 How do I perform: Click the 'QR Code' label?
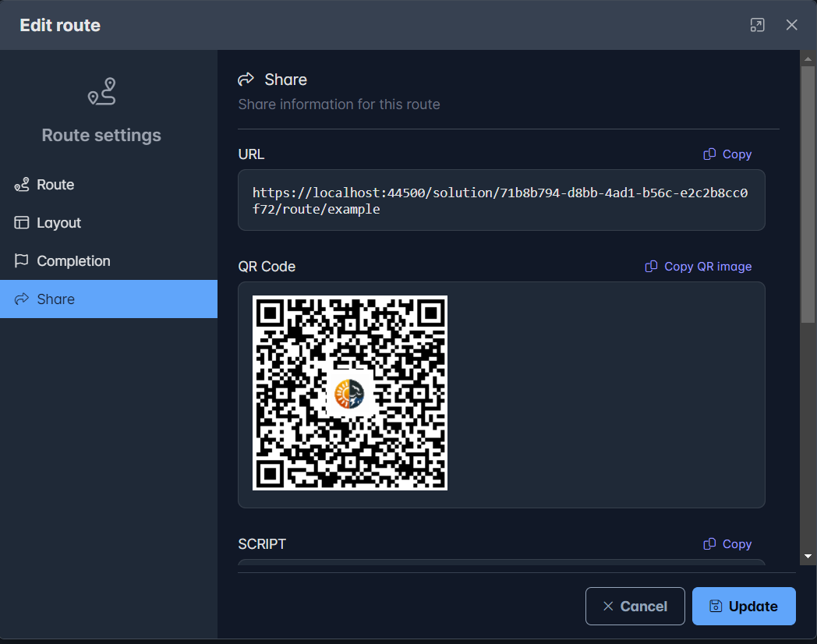(x=267, y=267)
